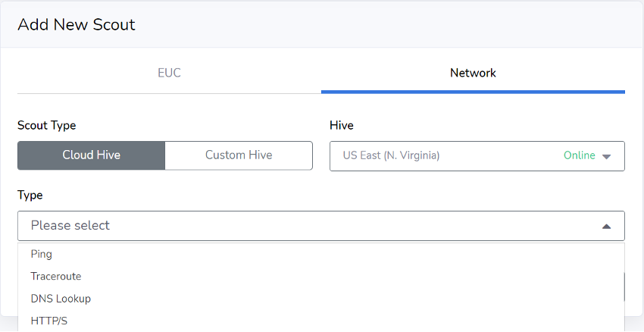Click the blue underline beneath Network tab
Viewport: 644px width, 332px height.
[x=473, y=92]
